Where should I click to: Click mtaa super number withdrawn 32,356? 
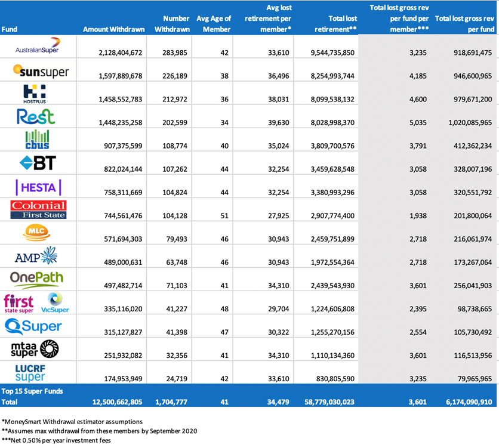177,356
